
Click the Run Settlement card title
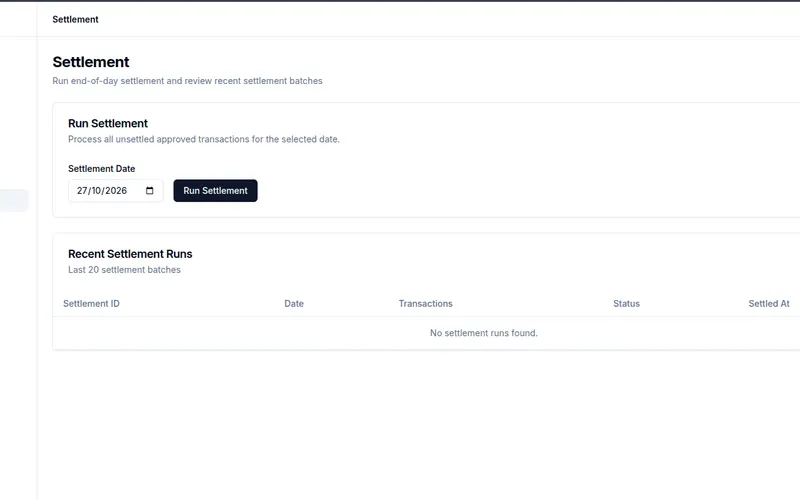108,123
